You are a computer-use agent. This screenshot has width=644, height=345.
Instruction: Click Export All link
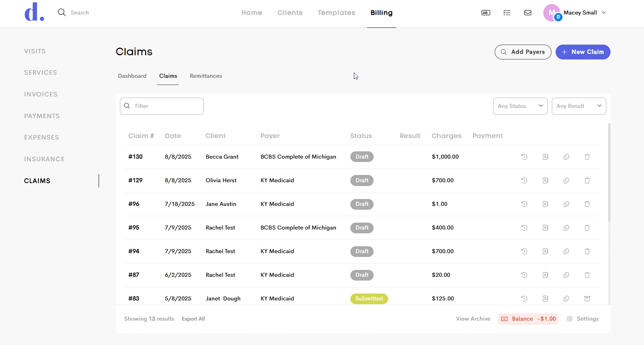(193, 319)
